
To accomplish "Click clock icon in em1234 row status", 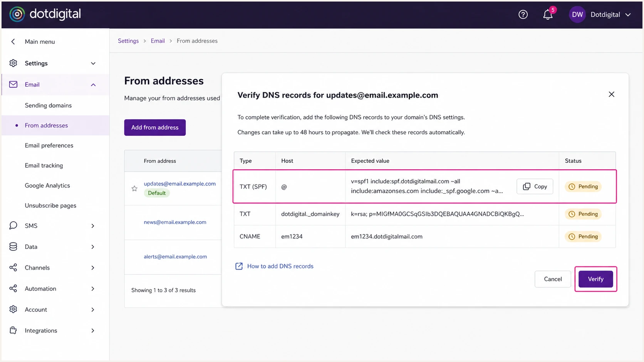I will 572,237.
